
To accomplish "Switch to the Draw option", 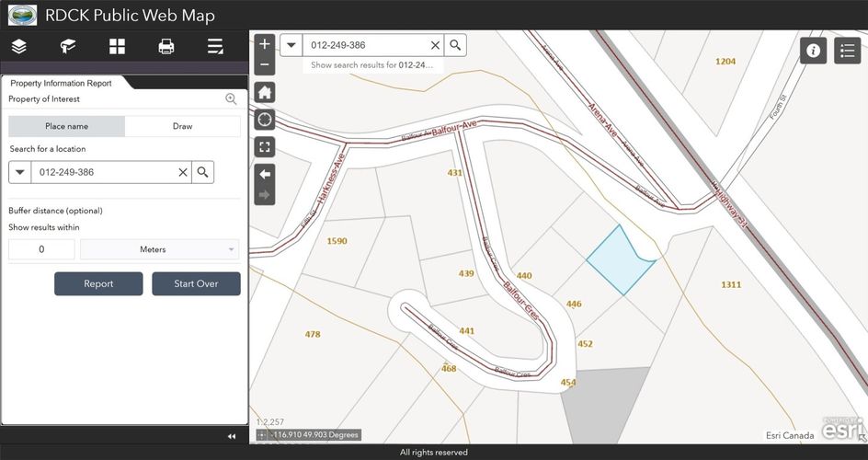I will [x=182, y=126].
